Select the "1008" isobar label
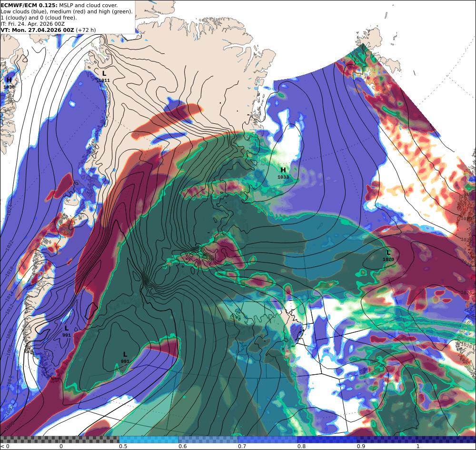The width and height of the screenshot is (476, 450). [10, 333]
